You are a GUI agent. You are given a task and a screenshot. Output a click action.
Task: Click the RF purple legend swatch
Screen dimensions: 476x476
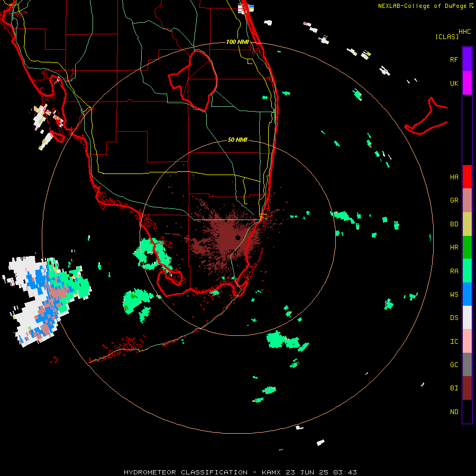point(467,59)
